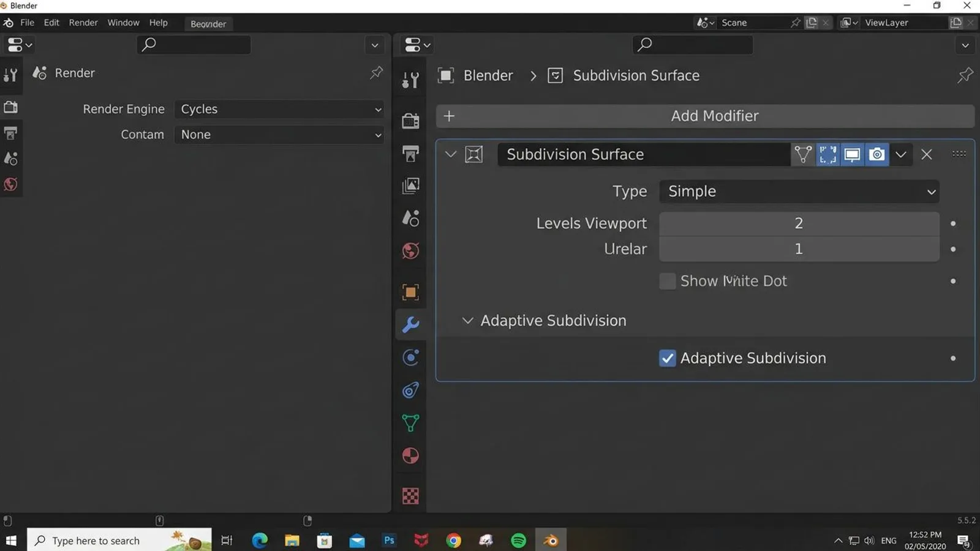The height and width of the screenshot is (551, 980).
Task: Edit the Subdivision Surface modifier name field
Action: tap(643, 154)
